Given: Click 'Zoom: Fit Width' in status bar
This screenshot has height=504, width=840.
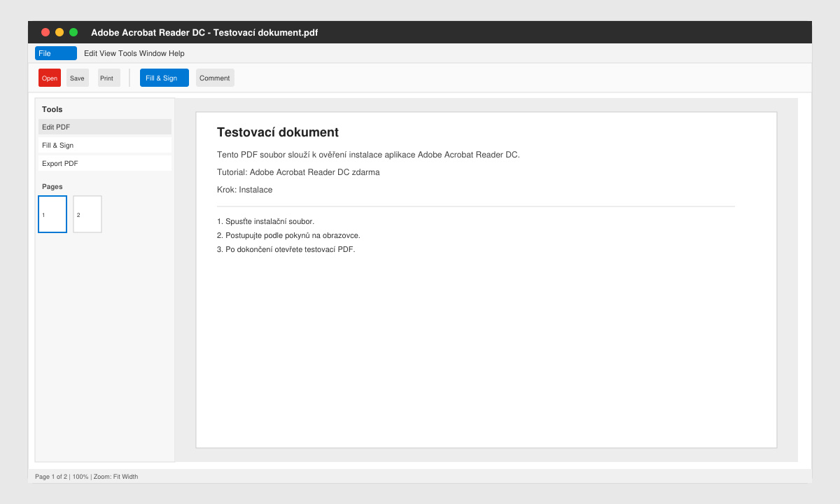Looking at the screenshot, I should pos(116,477).
